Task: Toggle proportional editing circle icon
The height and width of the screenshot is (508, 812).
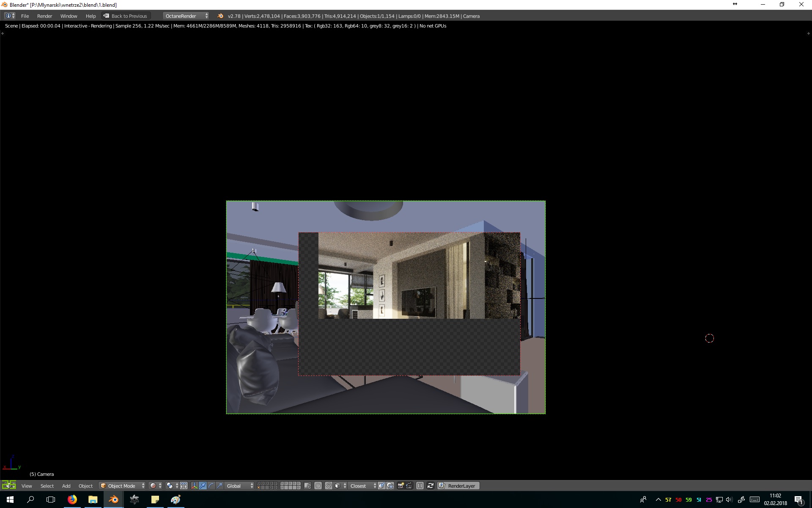Action: point(318,486)
